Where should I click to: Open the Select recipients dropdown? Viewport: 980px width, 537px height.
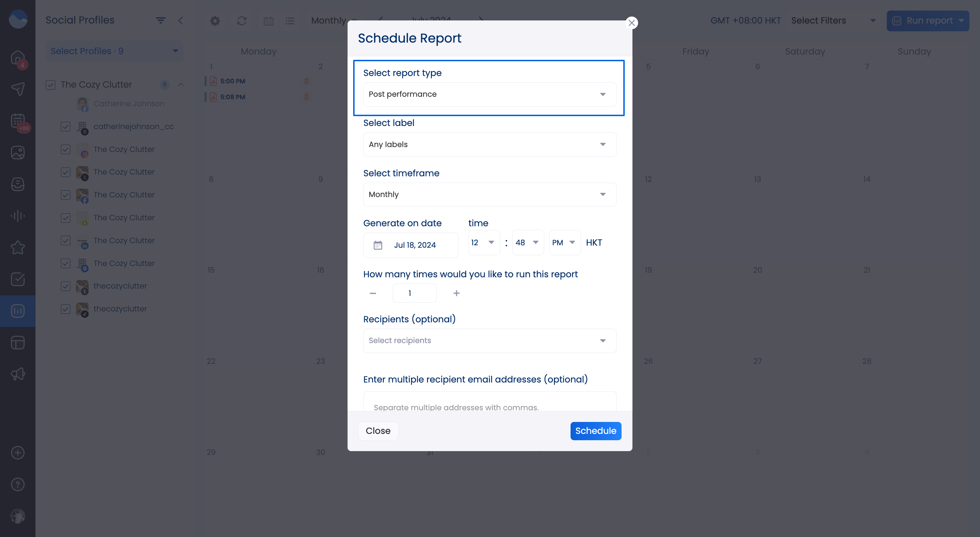pyautogui.click(x=489, y=341)
